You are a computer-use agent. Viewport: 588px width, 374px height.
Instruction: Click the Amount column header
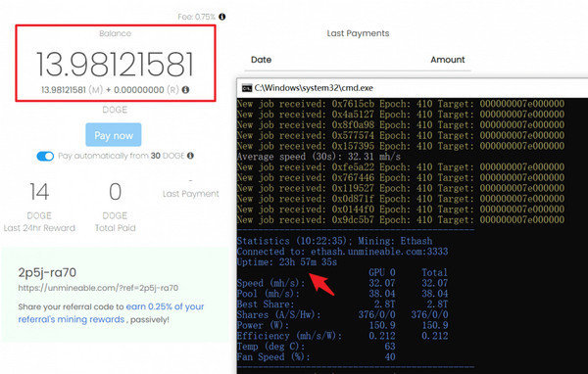tap(448, 60)
